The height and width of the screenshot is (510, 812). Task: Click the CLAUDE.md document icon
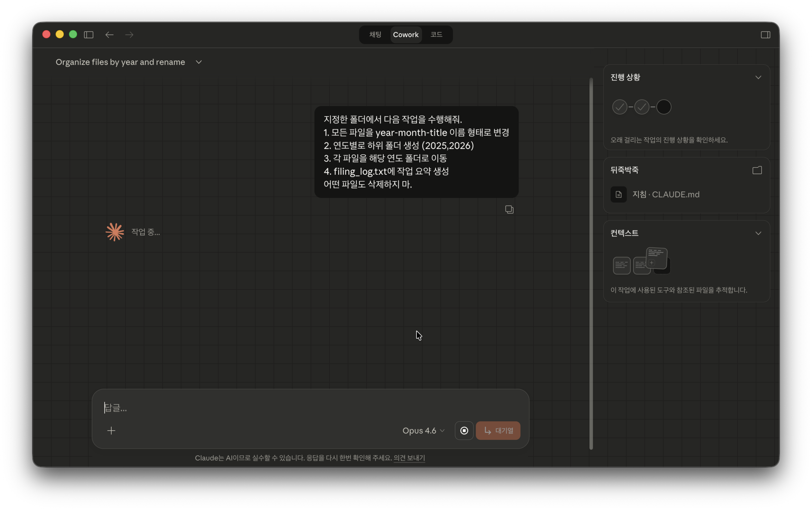click(x=619, y=194)
